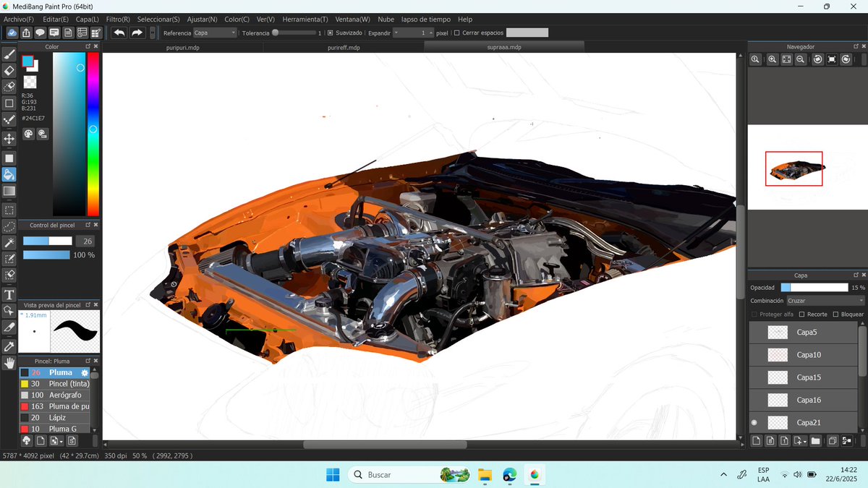Screen dimensions: 868x488
Task: Zoom in using Navigator magnifier plus
Action: pos(772,59)
